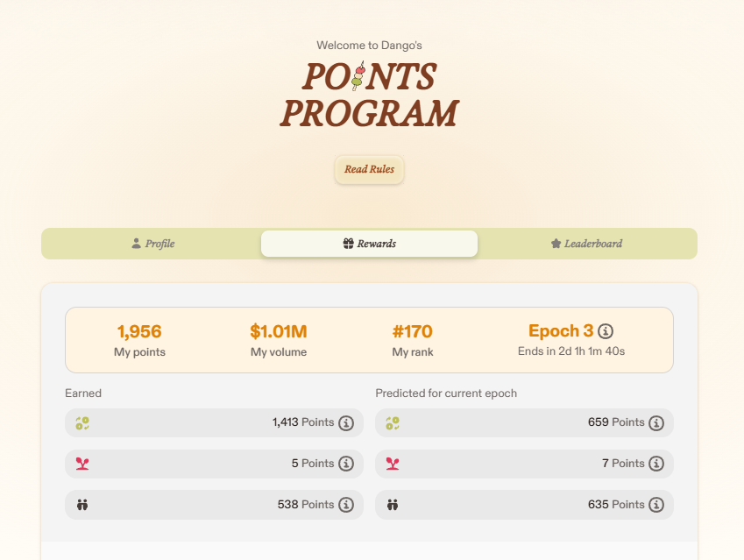Image resolution: width=744 pixels, height=560 pixels.
Task: Click the '5 Points' text
Action: tap(313, 464)
